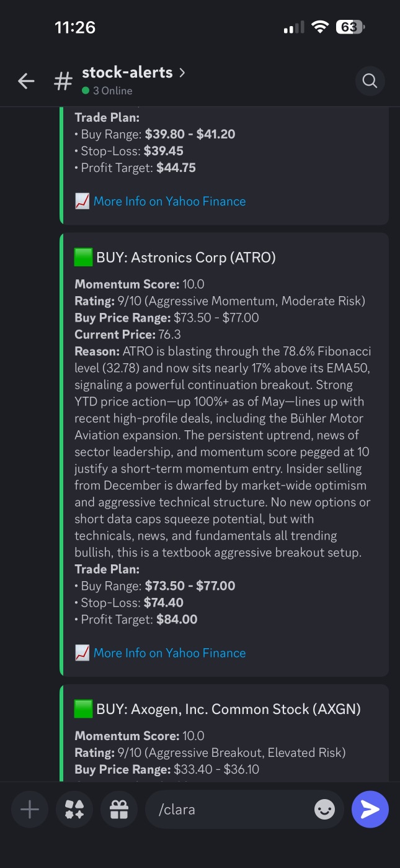Viewport: 400px width, 868px height.
Task: Select the BUY: Axogen, Inc. (AXGN) title
Action: (x=228, y=709)
